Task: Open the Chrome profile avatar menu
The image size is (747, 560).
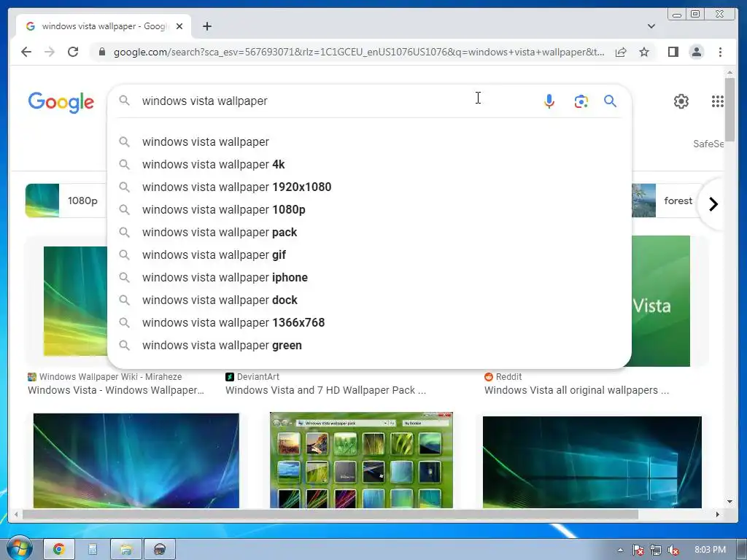Action: 697,52
